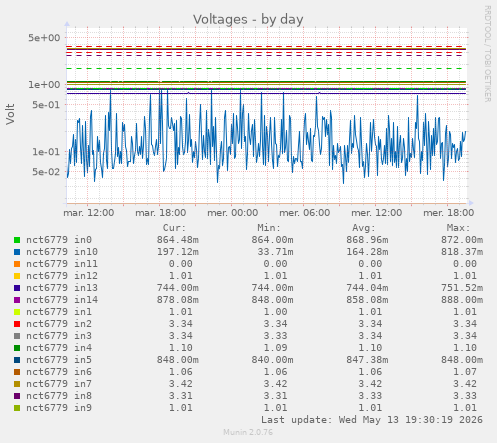The width and height of the screenshot is (497, 443).
Task: Click in0 max value 872.00m
Action: click(462, 240)
